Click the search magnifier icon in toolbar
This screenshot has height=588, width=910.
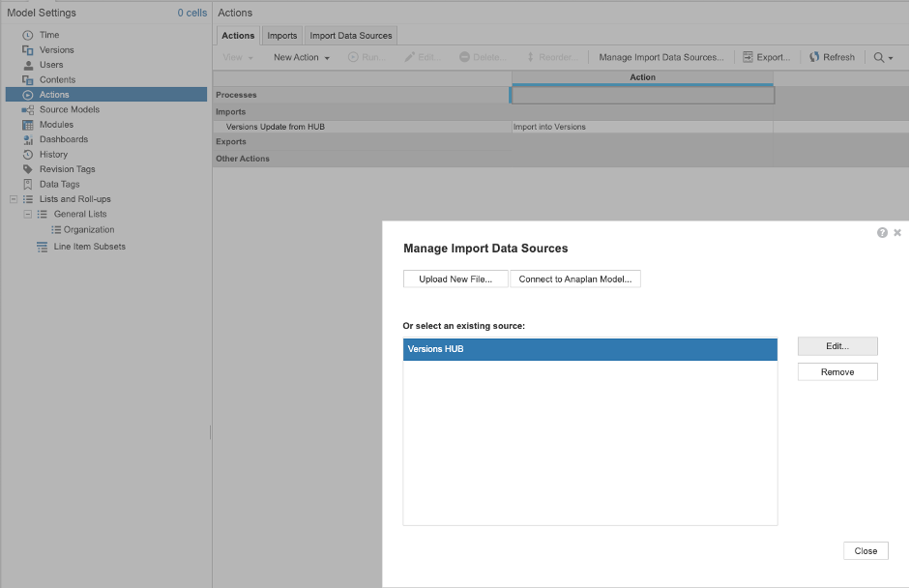879,57
